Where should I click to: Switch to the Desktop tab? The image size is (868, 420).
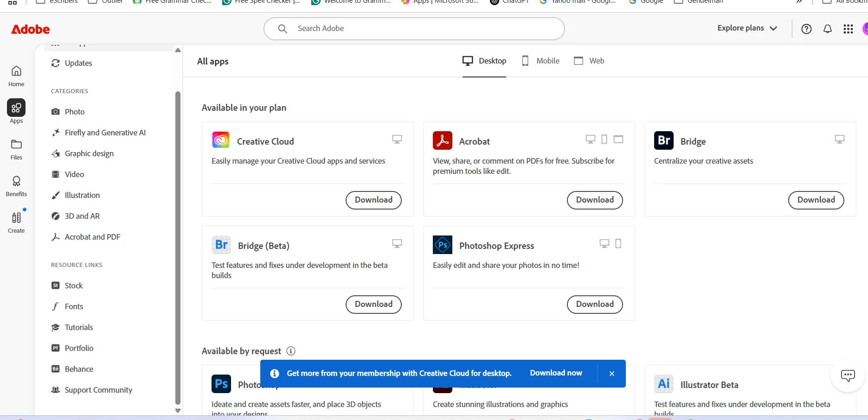pyautogui.click(x=484, y=61)
